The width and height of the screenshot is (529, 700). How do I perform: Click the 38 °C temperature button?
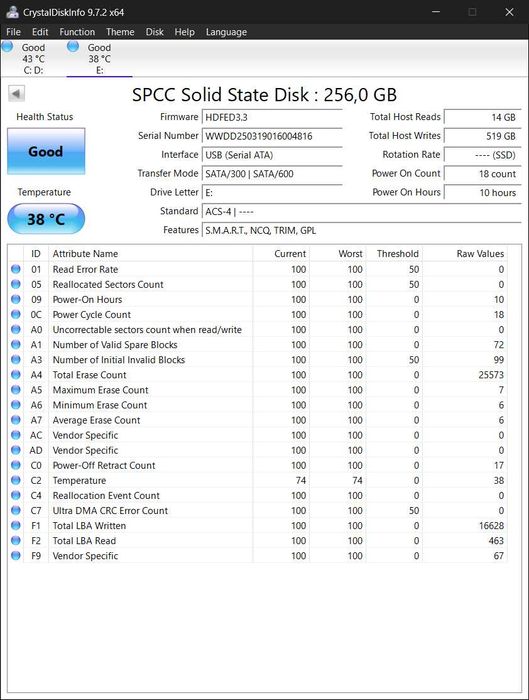click(46, 219)
